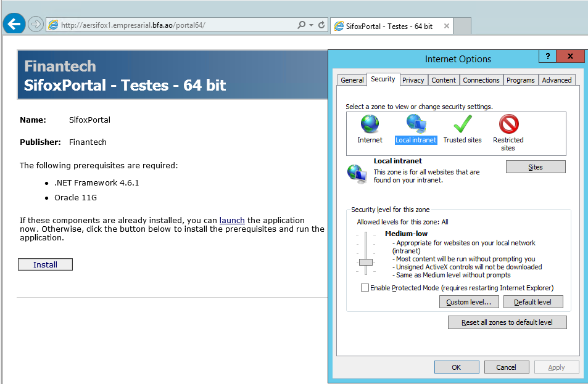Screen dimensions: 588x384
Task: Click the Apply button
Action: pos(557,367)
